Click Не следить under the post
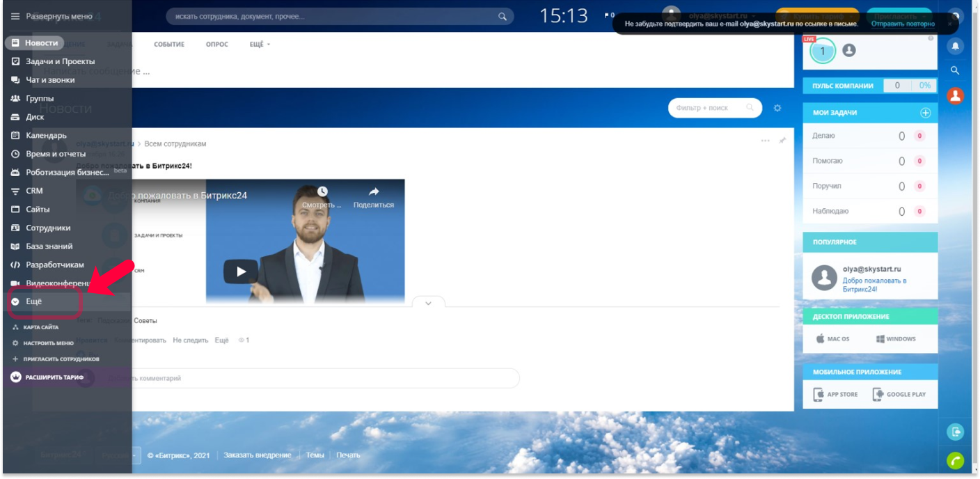Screen dimensions: 980x479 191,340
